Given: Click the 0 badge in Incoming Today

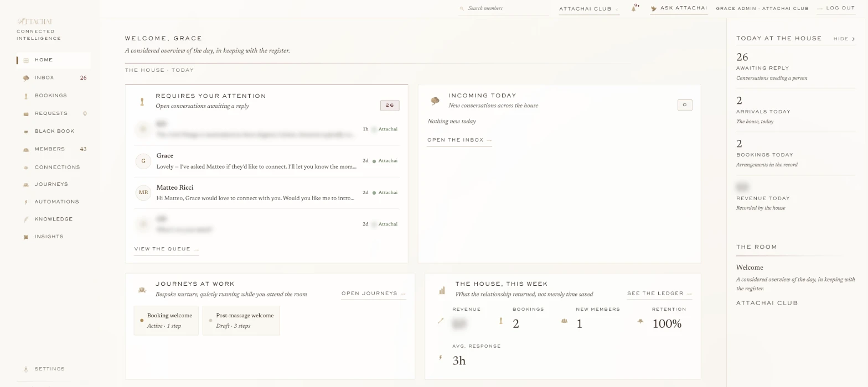Looking at the screenshot, I should tap(685, 105).
